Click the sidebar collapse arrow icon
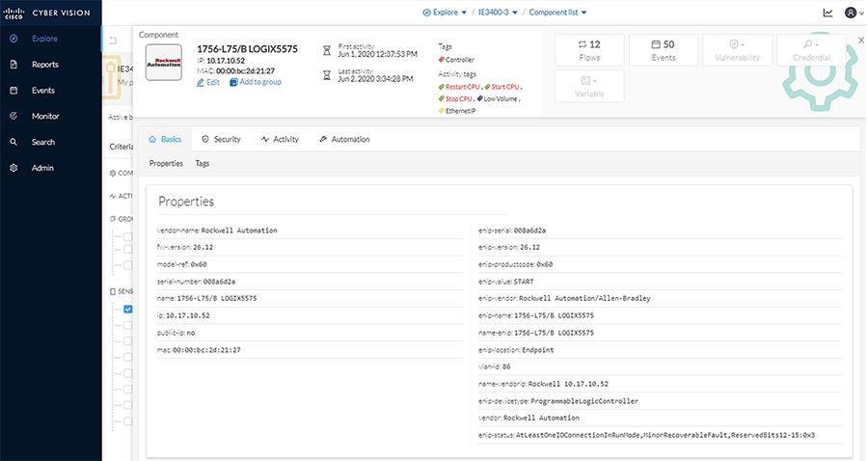The image size is (868, 461). [x=113, y=40]
